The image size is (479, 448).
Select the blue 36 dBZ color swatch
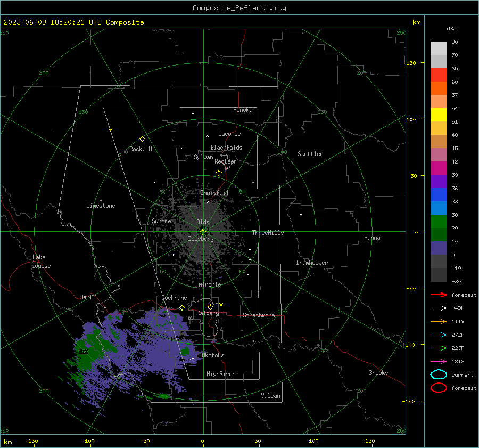pyautogui.click(x=439, y=195)
